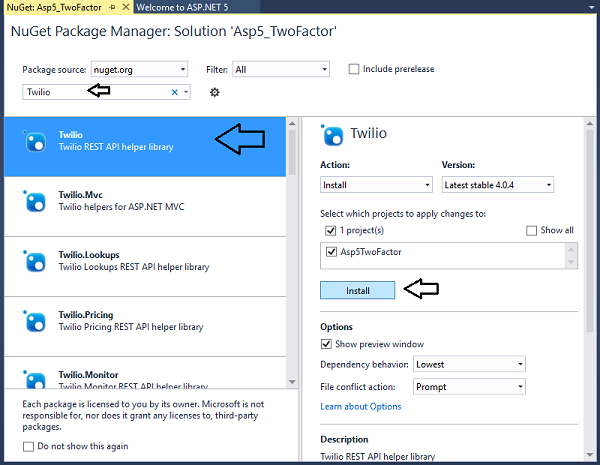Switch to NuGet: Asp5_TwoFactor tab

coord(54,7)
